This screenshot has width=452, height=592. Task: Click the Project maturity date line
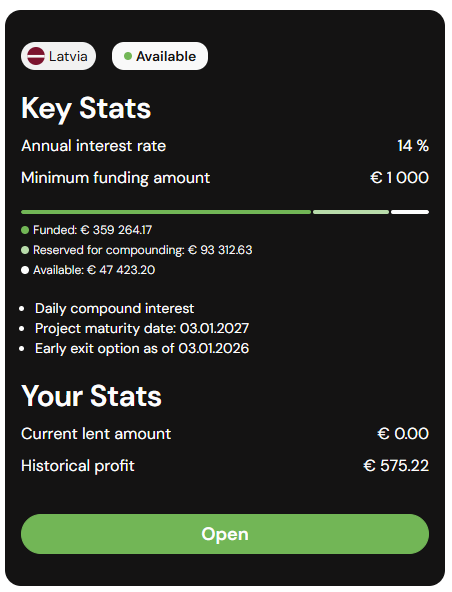click(142, 328)
